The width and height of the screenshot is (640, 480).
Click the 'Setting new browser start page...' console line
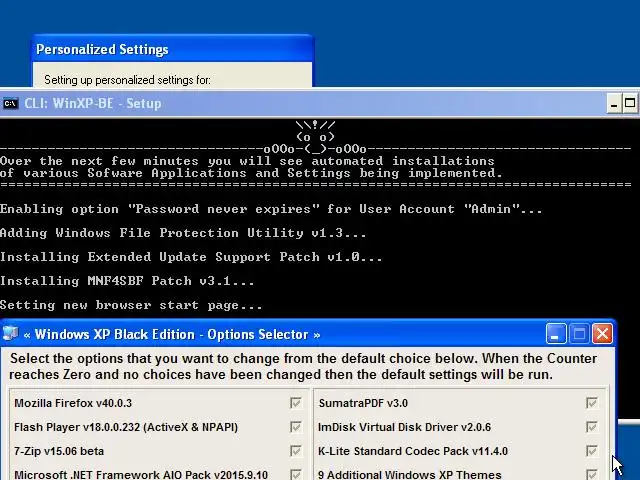[x=131, y=305]
